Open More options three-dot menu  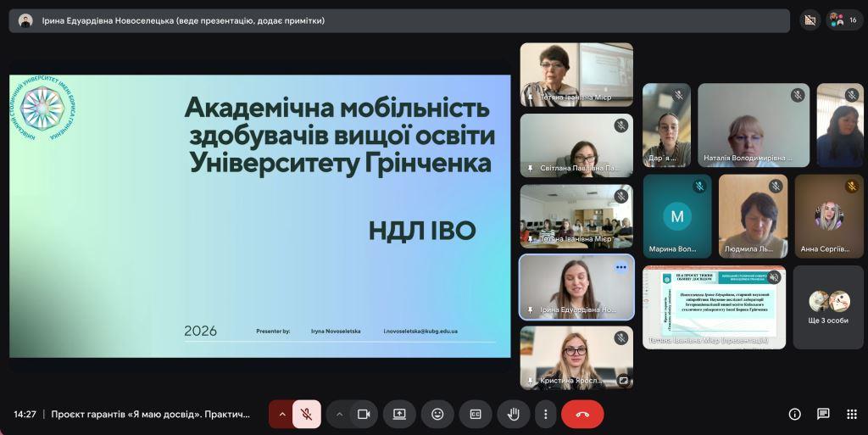pos(545,415)
